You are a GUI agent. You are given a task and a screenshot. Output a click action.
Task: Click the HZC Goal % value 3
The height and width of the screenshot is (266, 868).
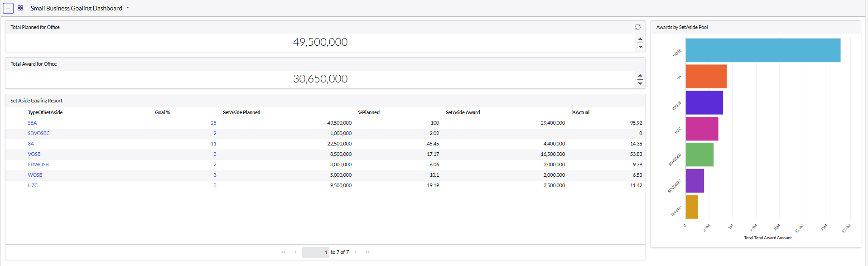tap(215, 185)
